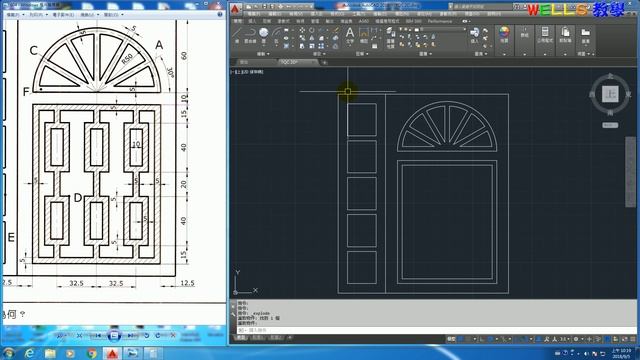
Task: Open the Print menu in left viewer window
Action: click(37, 15)
